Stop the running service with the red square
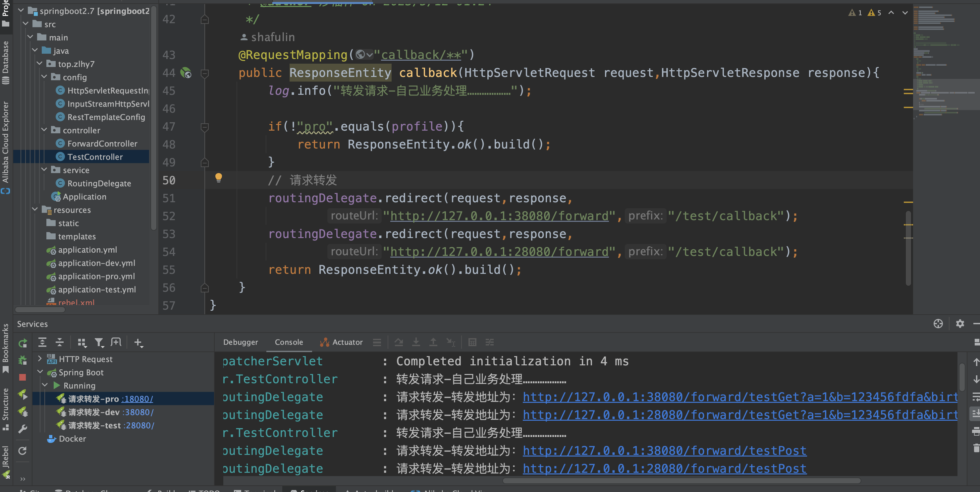Screen dimensions: 980x492 click(23, 377)
